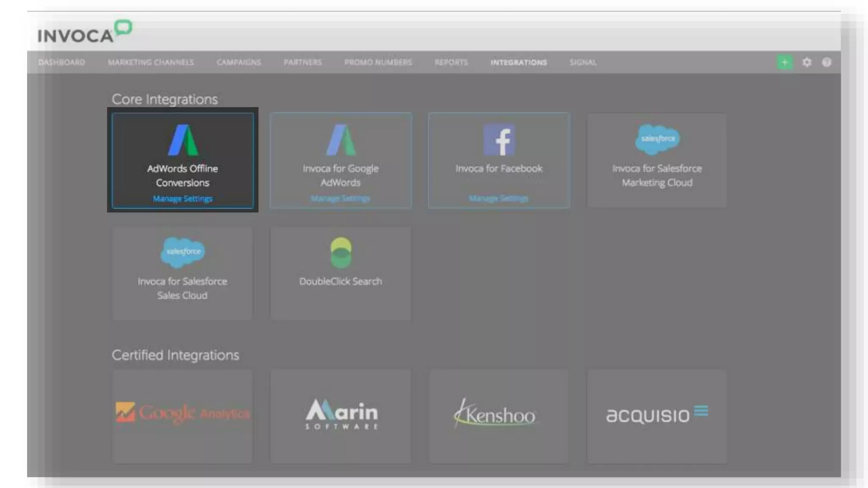Switch to the Reports menu

(x=451, y=62)
